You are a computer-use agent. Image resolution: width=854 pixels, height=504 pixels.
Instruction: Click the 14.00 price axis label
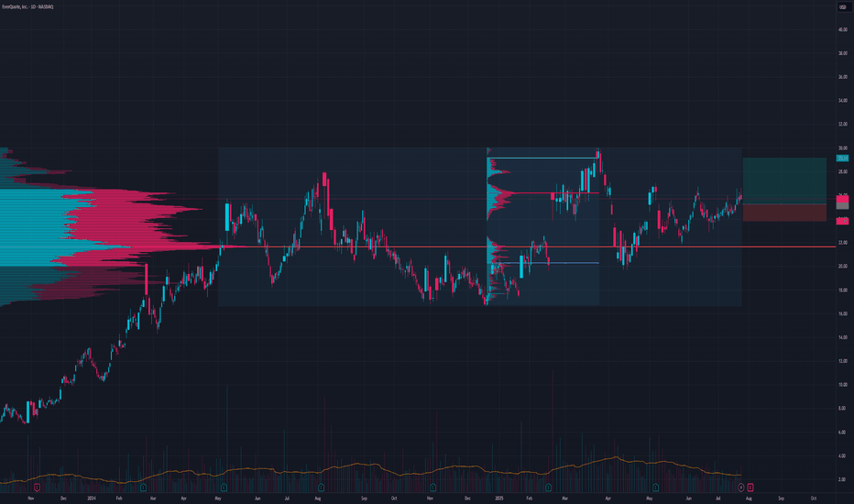pos(843,337)
